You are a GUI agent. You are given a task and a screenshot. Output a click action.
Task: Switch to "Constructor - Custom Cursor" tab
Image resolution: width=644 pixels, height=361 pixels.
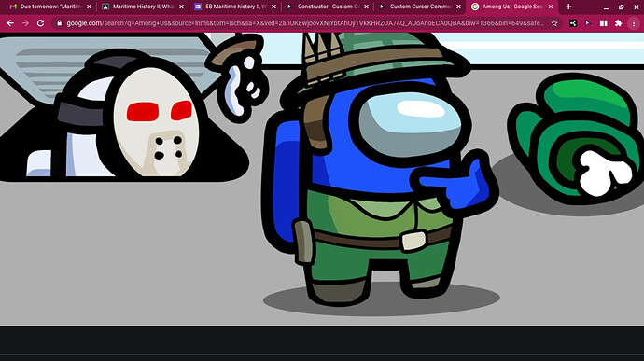pyautogui.click(x=328, y=7)
